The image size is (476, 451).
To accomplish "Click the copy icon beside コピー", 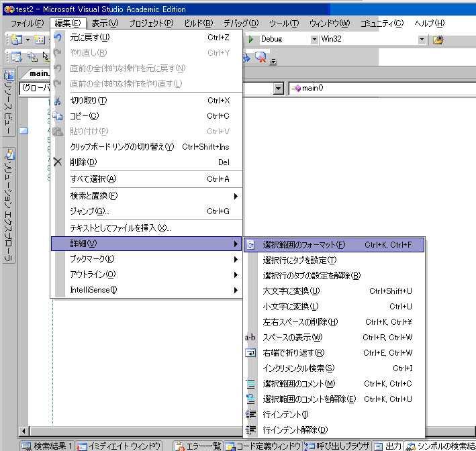I will (57, 116).
